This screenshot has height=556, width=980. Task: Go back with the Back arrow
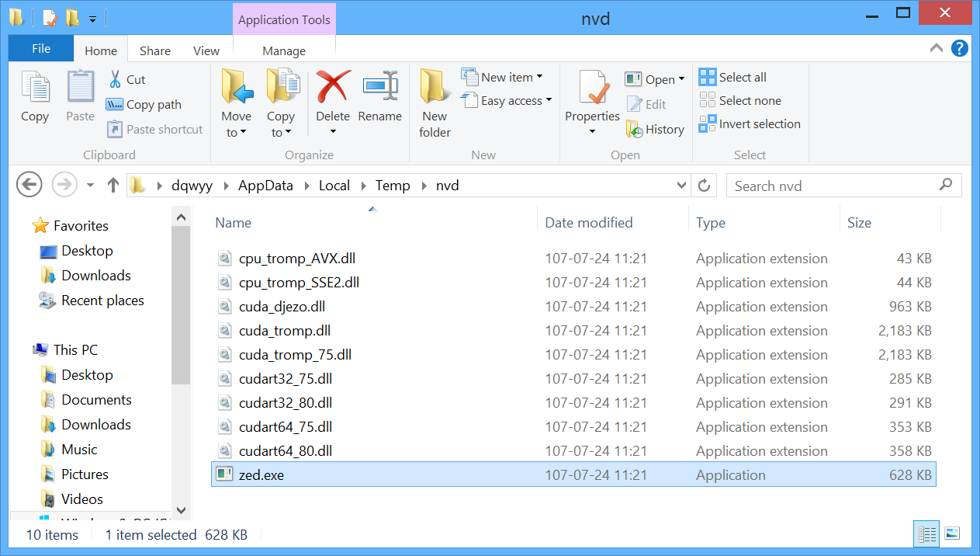click(29, 185)
